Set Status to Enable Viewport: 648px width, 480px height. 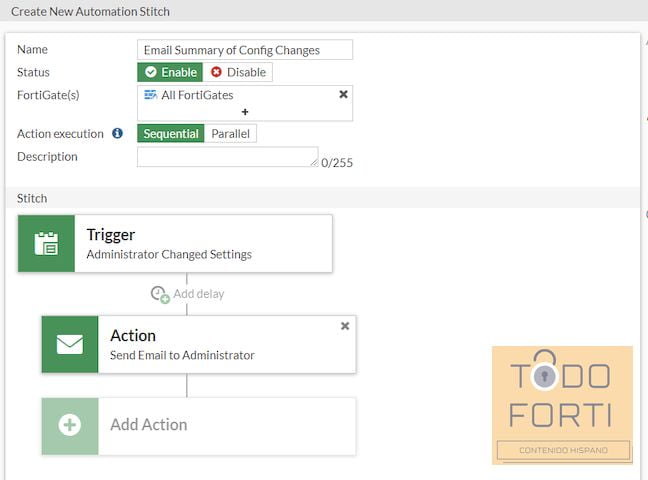[x=170, y=72]
